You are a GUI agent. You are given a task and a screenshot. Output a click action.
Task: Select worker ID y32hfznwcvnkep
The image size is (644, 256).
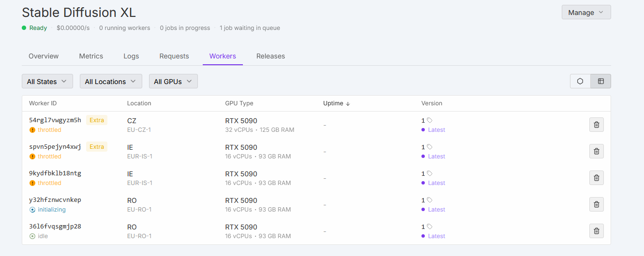point(55,200)
